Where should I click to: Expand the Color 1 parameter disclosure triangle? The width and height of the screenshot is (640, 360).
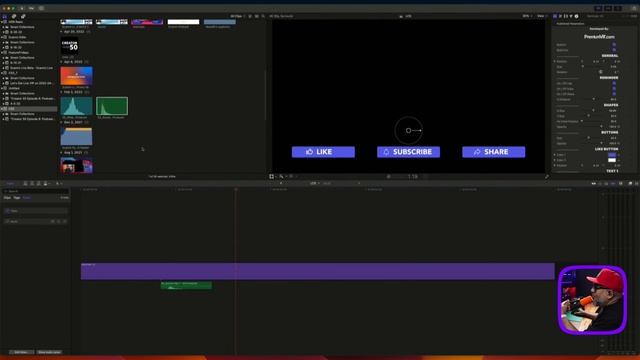555,155
